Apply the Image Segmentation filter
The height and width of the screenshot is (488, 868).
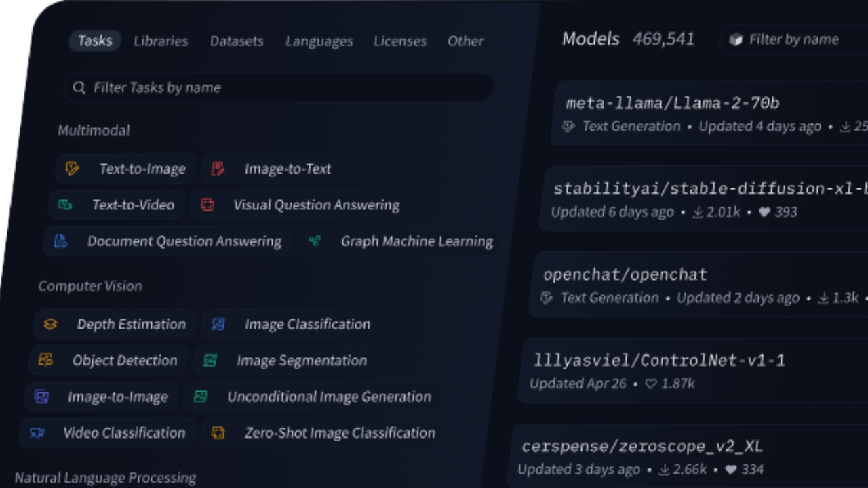point(285,361)
